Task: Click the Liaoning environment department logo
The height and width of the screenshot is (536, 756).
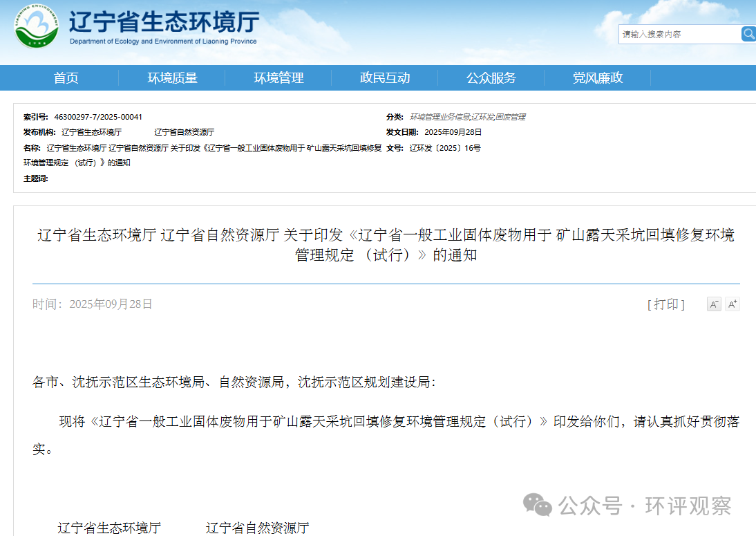Action: 37,28
